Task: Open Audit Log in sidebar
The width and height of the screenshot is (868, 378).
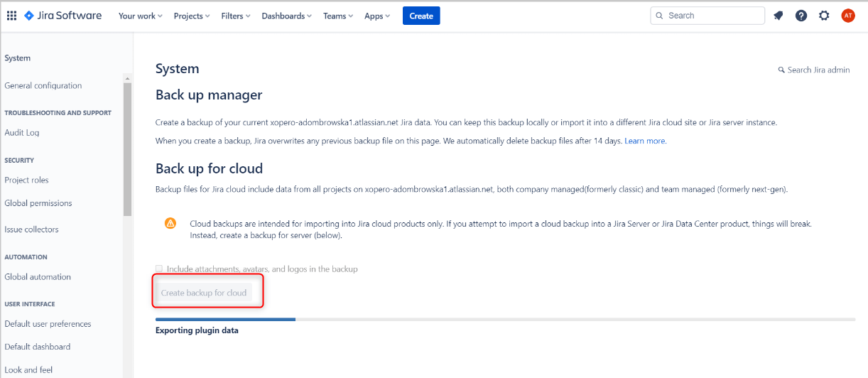Action: tap(22, 132)
